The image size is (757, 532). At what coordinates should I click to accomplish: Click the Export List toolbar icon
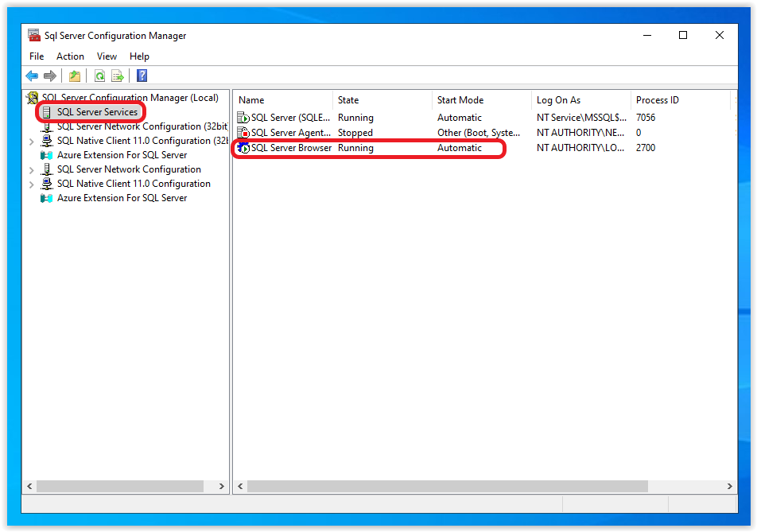point(118,76)
